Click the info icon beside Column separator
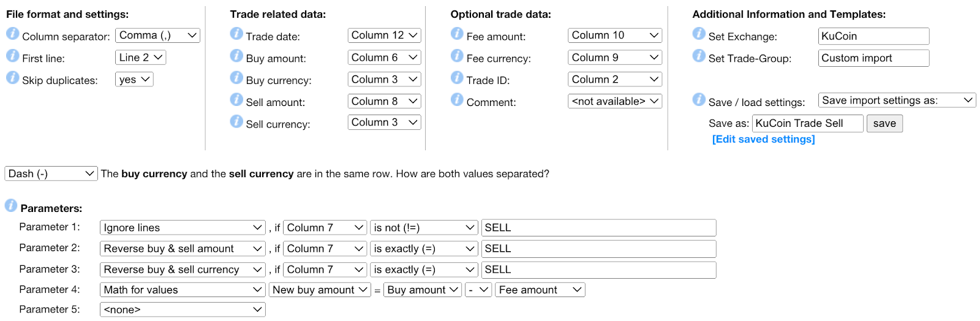The height and width of the screenshot is (321, 980). click(x=12, y=34)
